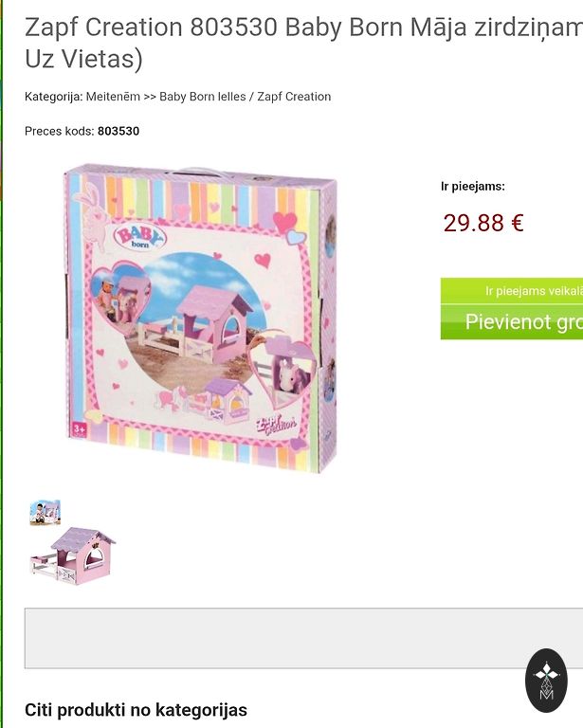583x728 pixels.
Task: Add product with Pievienot grozam button
Action: click(x=512, y=322)
